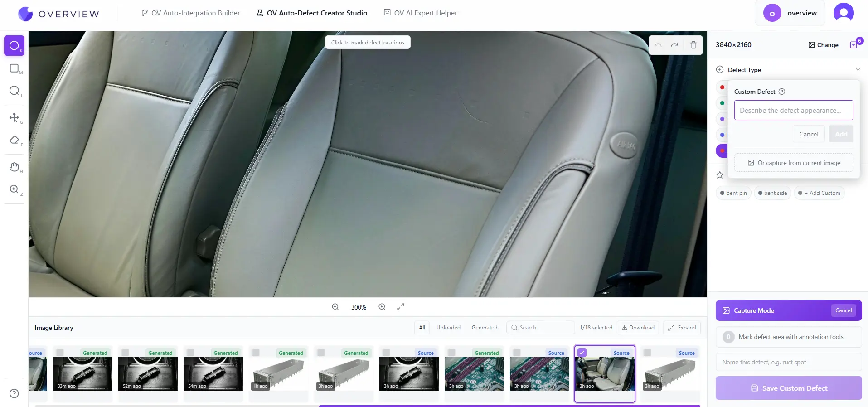Filter the library by Uploaded images
This screenshot has height=407, width=868.
coord(448,328)
